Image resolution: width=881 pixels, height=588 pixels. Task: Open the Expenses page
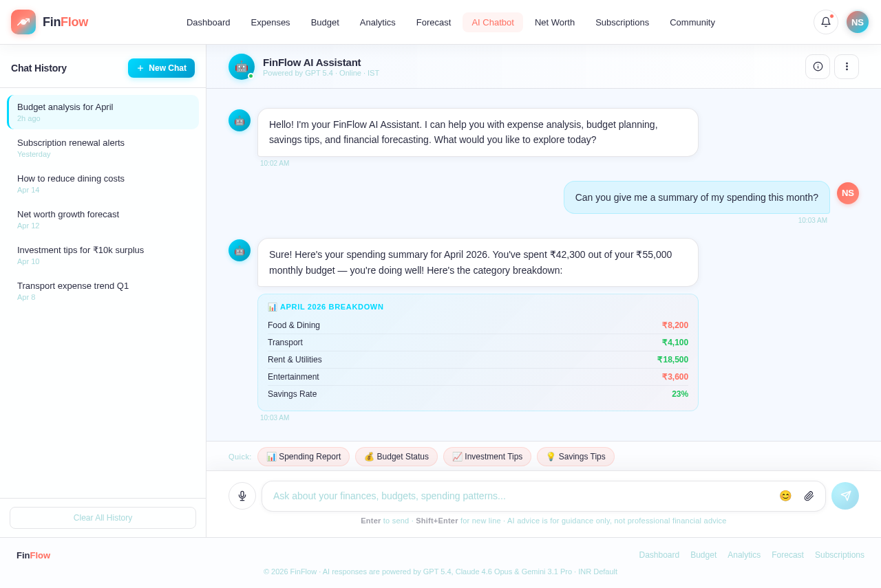point(270,22)
